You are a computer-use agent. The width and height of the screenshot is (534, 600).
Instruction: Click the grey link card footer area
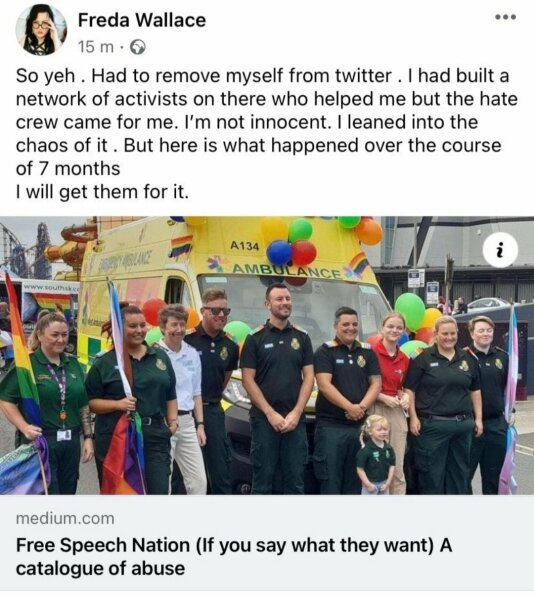pyautogui.click(x=267, y=543)
